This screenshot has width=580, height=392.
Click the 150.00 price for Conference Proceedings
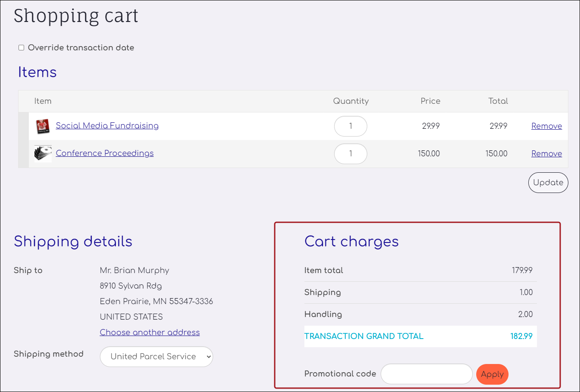[x=429, y=153]
